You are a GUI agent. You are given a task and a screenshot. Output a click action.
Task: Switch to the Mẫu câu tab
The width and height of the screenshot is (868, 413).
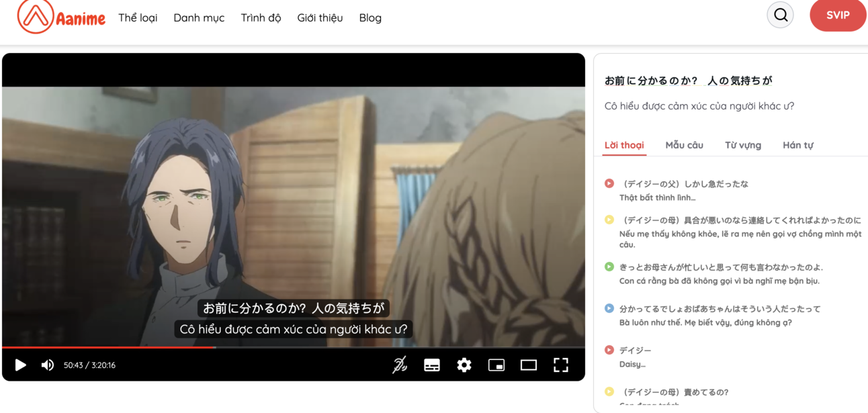click(684, 145)
